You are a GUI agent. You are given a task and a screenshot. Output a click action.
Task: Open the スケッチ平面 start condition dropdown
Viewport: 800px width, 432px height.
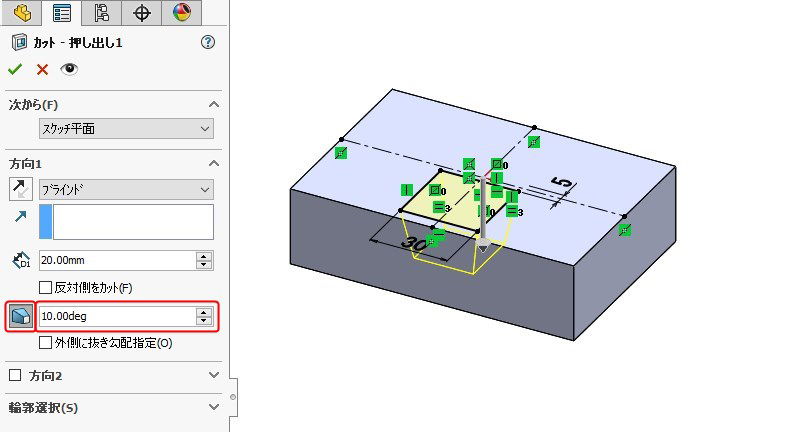tap(126, 128)
